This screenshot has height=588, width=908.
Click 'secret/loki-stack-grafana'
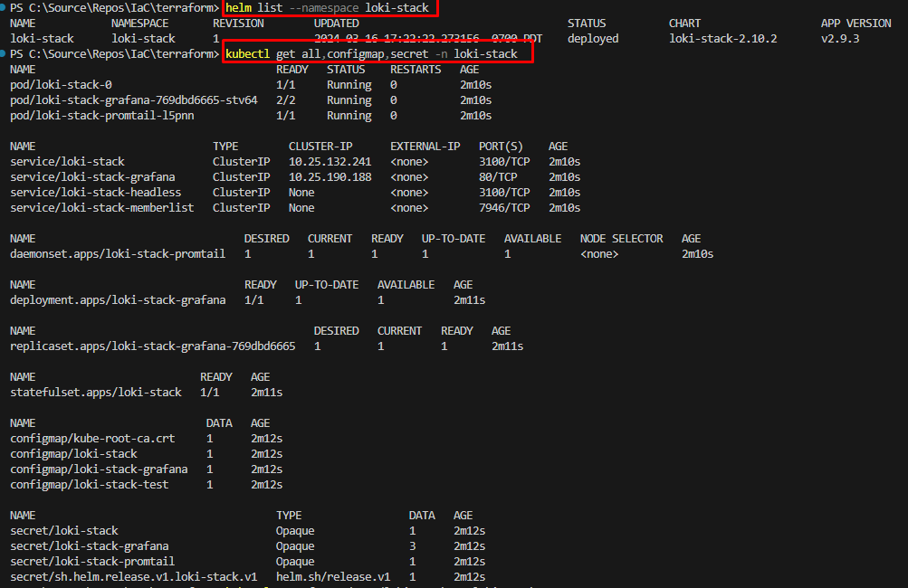90,545
